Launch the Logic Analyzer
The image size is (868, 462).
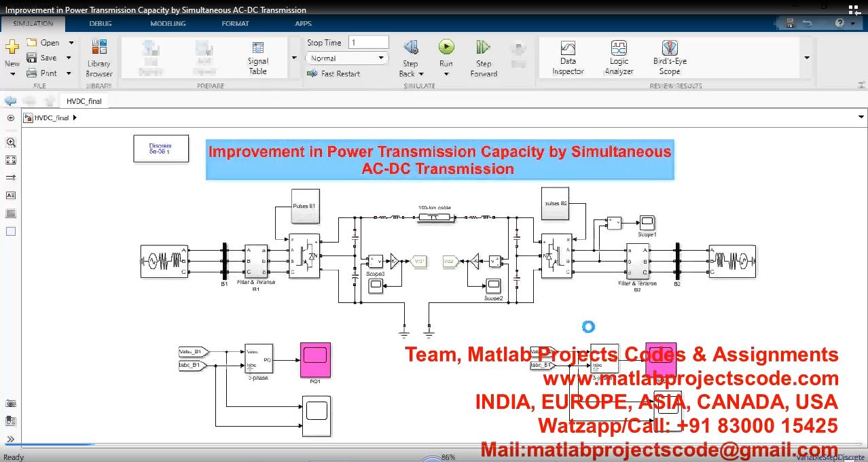[619, 57]
